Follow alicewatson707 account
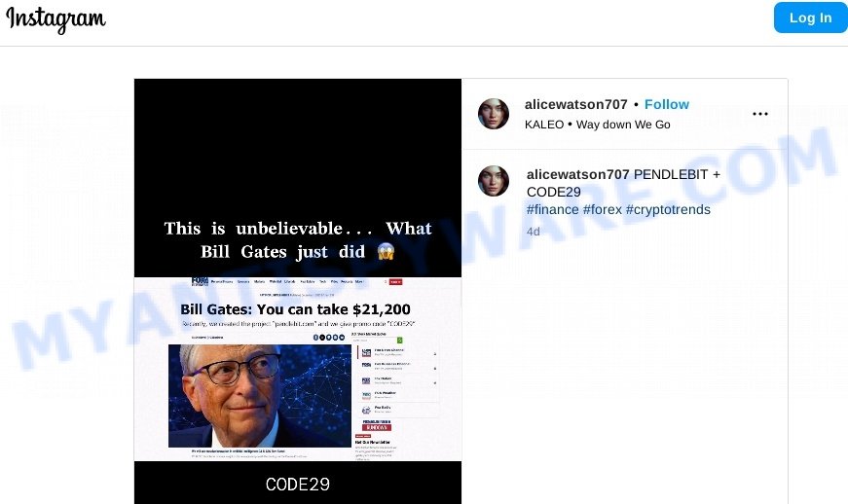Viewport: 848px width, 504px height. pyautogui.click(x=666, y=104)
